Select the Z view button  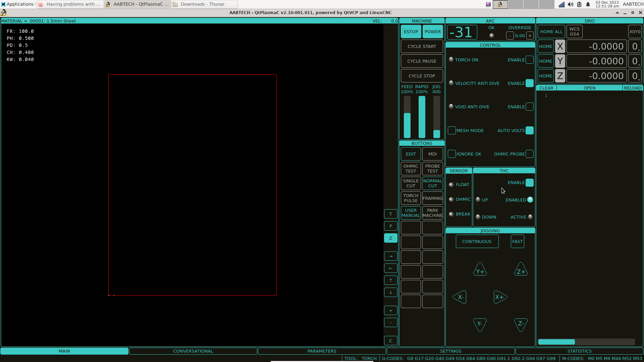point(391,238)
